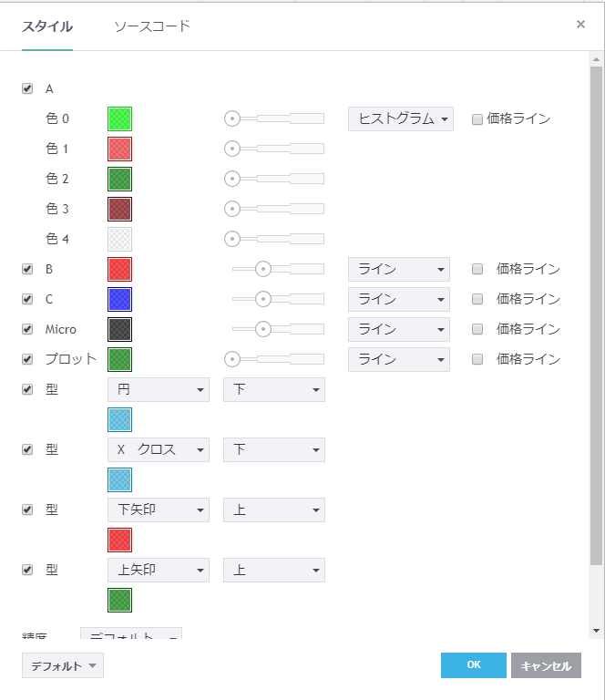Click the キャンセル button
Image resolution: width=605 pixels, height=700 pixels.
click(546, 665)
